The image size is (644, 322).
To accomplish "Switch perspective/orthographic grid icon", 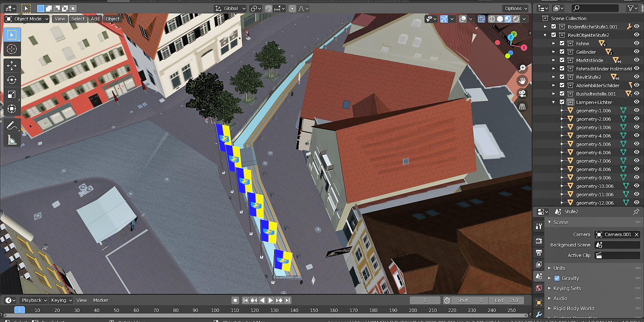I will [522, 106].
